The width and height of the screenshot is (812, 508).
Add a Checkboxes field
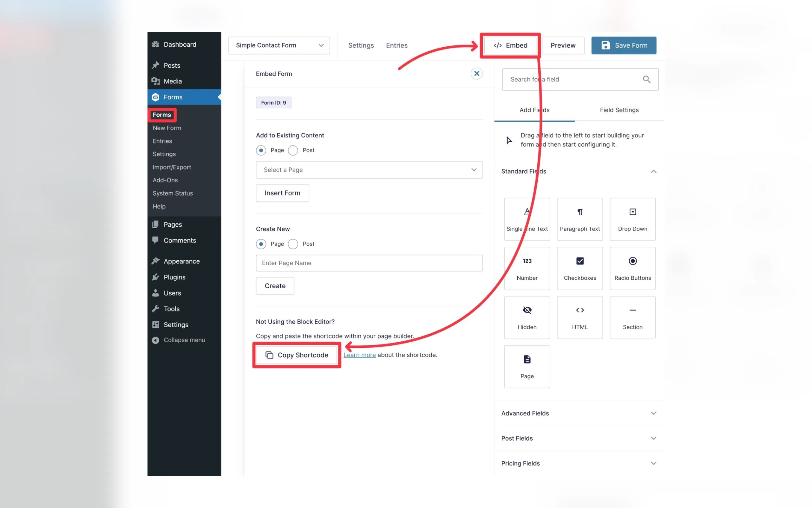[580, 269]
